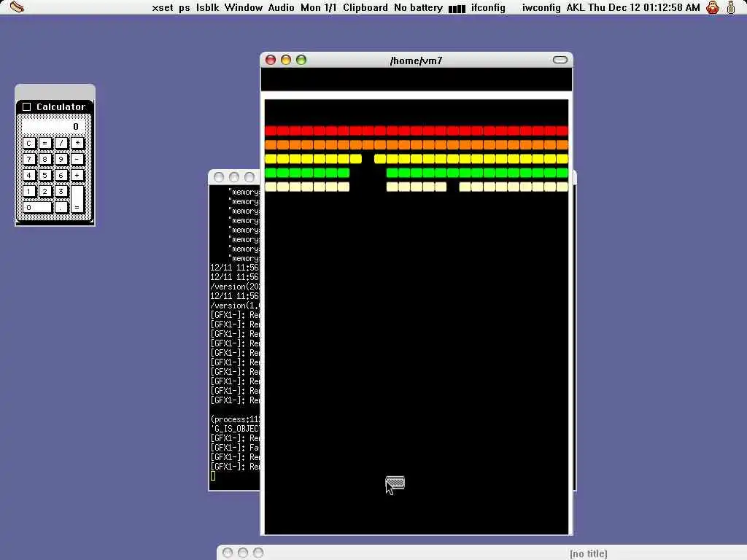Click the Calculator 9 key
The image size is (747, 560).
click(x=61, y=159)
